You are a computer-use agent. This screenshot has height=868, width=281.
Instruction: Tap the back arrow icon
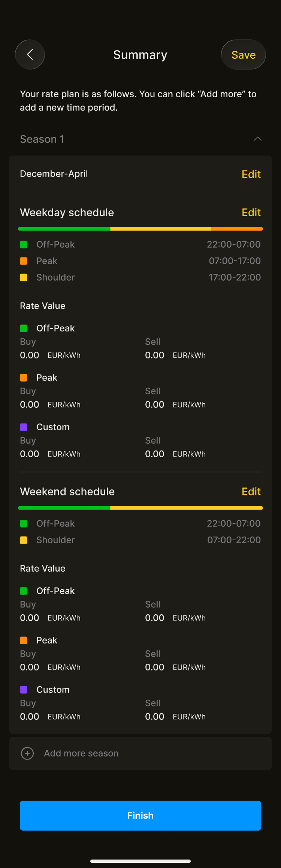coord(30,55)
